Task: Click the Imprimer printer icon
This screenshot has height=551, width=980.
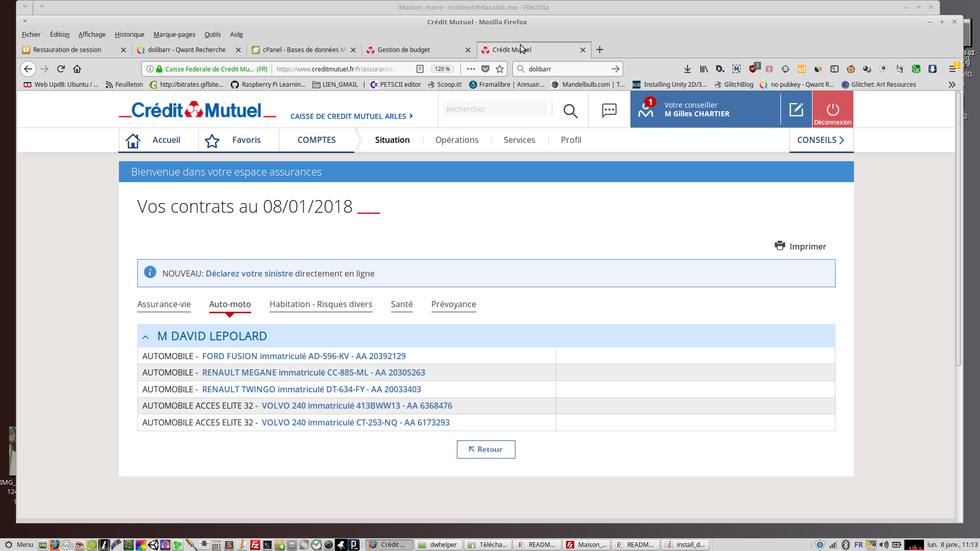Action: [x=779, y=246]
